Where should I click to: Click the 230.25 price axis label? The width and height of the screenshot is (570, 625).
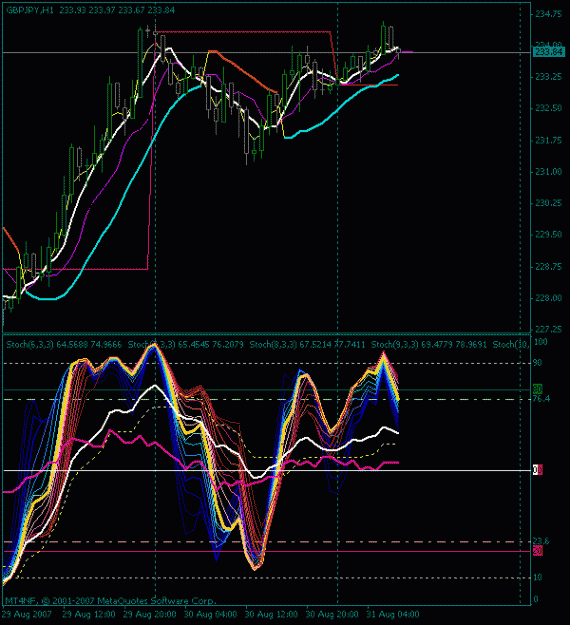click(x=548, y=203)
